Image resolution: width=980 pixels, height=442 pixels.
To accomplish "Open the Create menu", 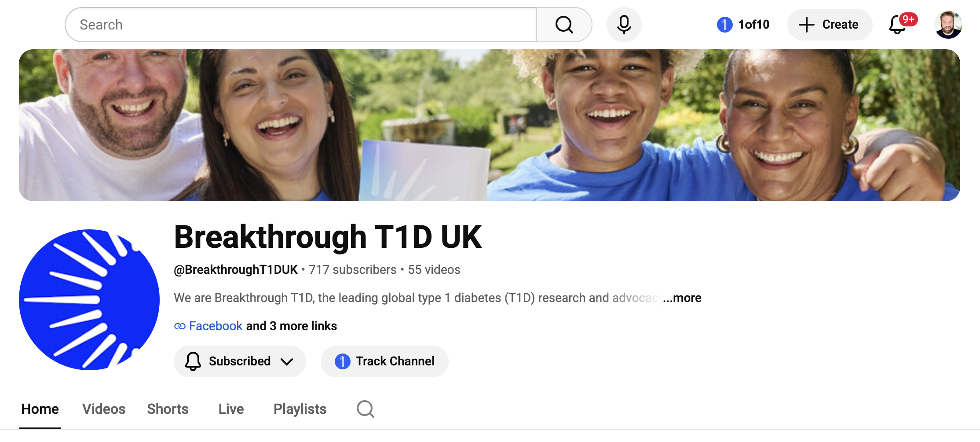I will [x=829, y=25].
